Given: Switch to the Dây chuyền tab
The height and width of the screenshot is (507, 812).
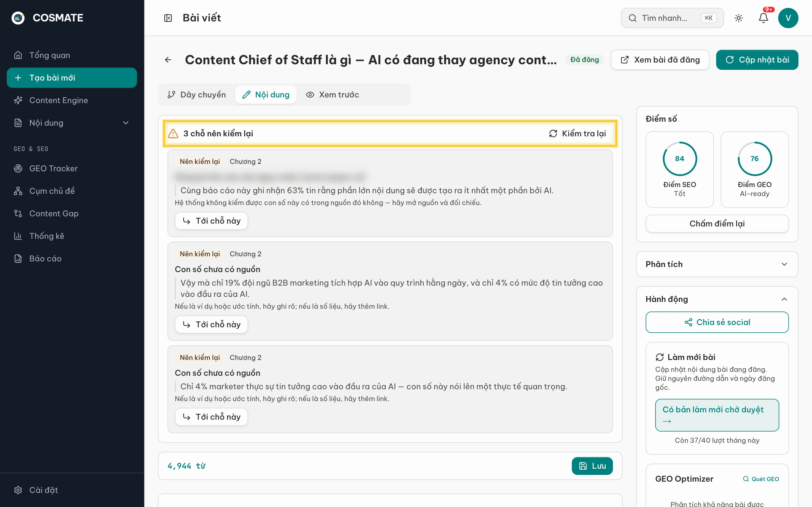Looking at the screenshot, I should pos(197,95).
